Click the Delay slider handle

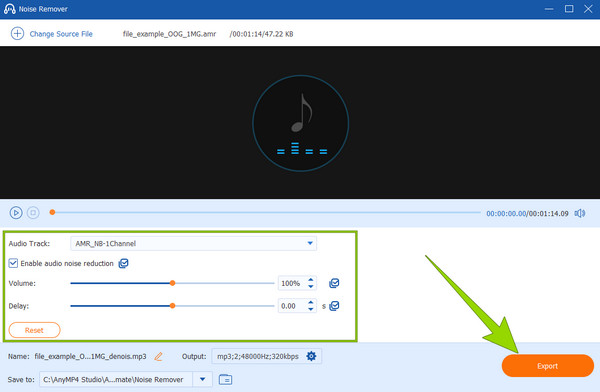(x=173, y=306)
